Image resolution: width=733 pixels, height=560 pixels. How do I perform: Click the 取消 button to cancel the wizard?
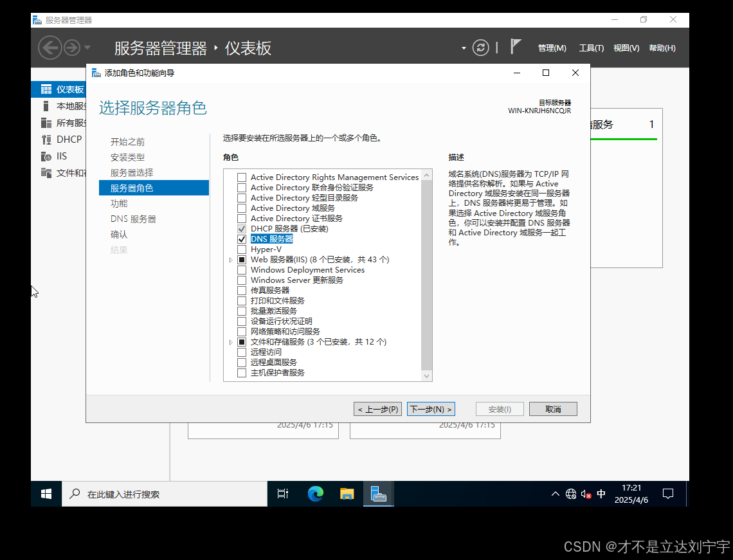click(x=552, y=409)
